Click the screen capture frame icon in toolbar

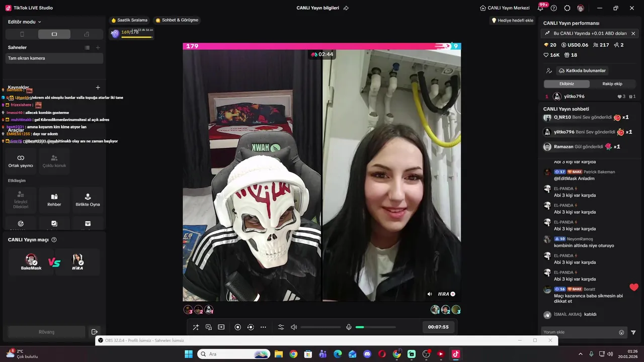(221, 327)
